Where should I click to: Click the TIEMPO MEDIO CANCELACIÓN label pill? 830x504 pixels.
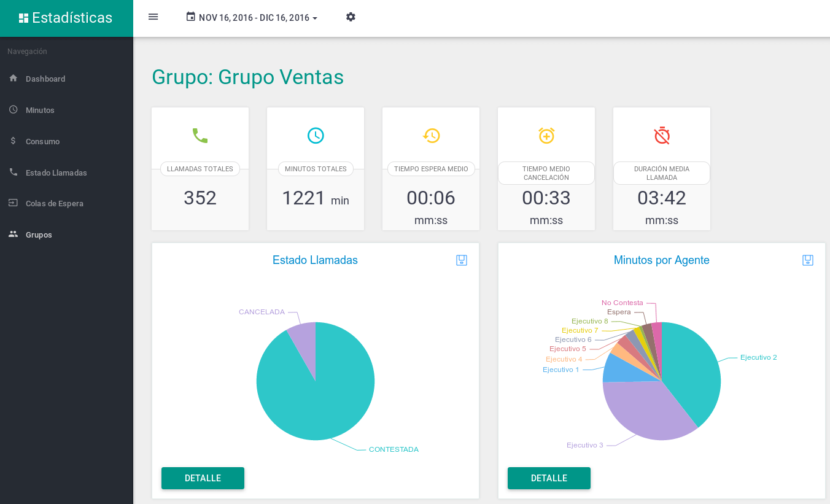pyautogui.click(x=546, y=173)
